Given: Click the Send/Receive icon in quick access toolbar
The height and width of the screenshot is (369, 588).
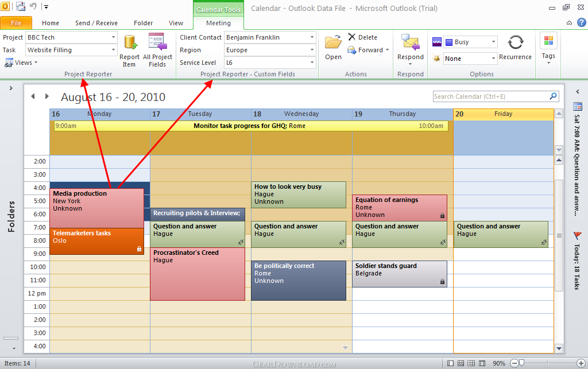Looking at the screenshot, I should 21,6.
